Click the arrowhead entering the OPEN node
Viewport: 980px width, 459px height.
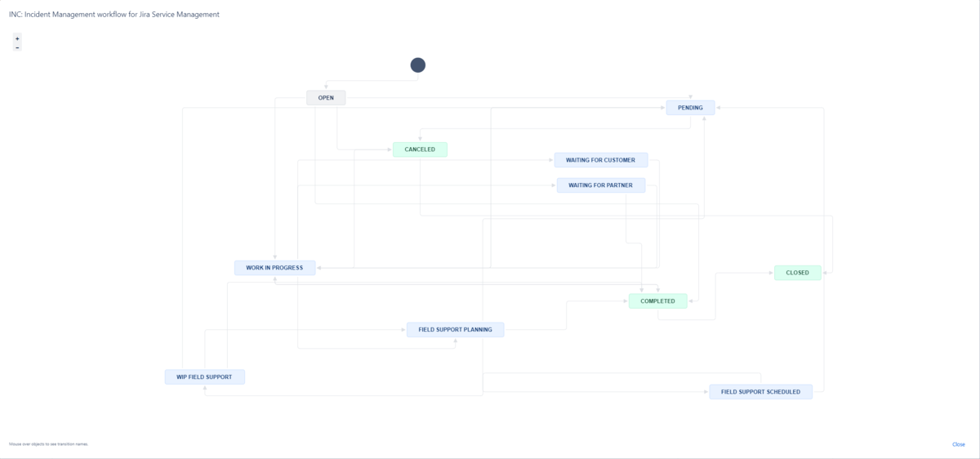pos(326,87)
